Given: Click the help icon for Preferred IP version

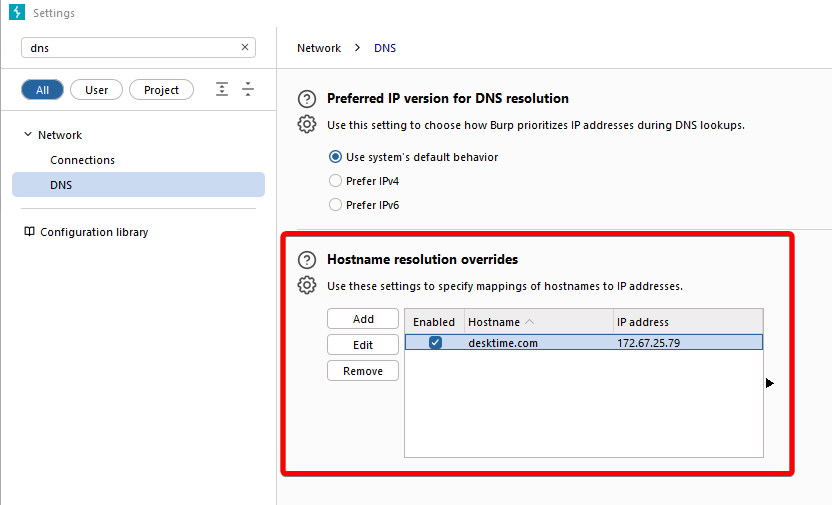Looking at the screenshot, I should tap(308, 99).
